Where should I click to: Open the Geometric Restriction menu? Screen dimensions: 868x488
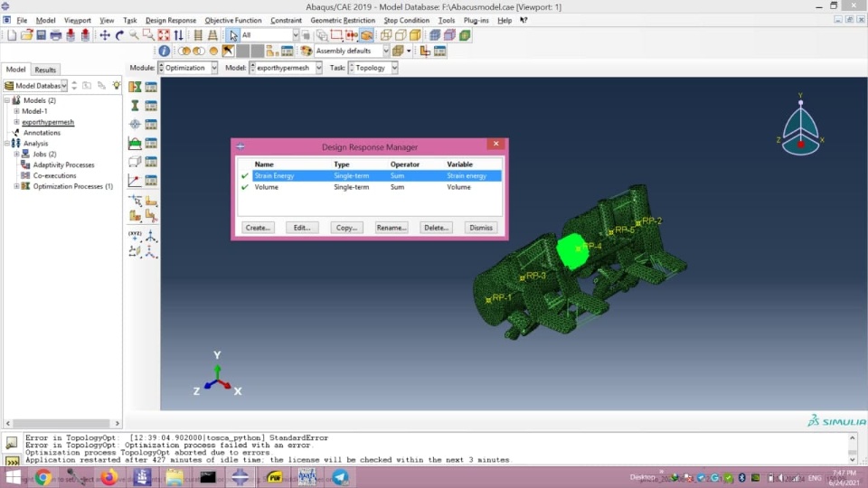coord(343,21)
